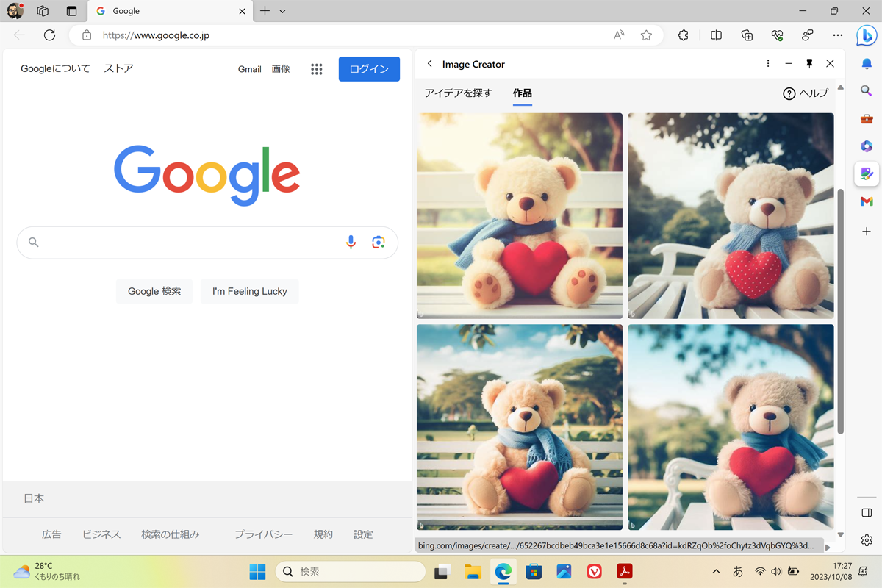The image size is (882, 588).
Task: View site information lock icon
Action: tap(87, 35)
